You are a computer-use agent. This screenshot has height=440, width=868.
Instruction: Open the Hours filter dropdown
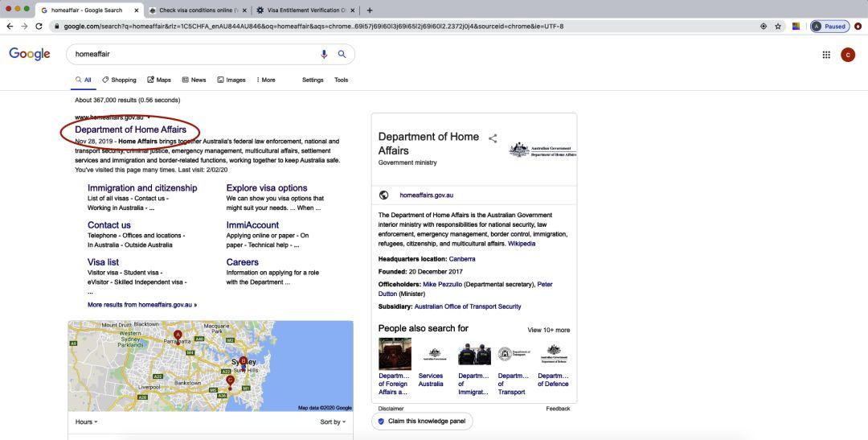86,421
